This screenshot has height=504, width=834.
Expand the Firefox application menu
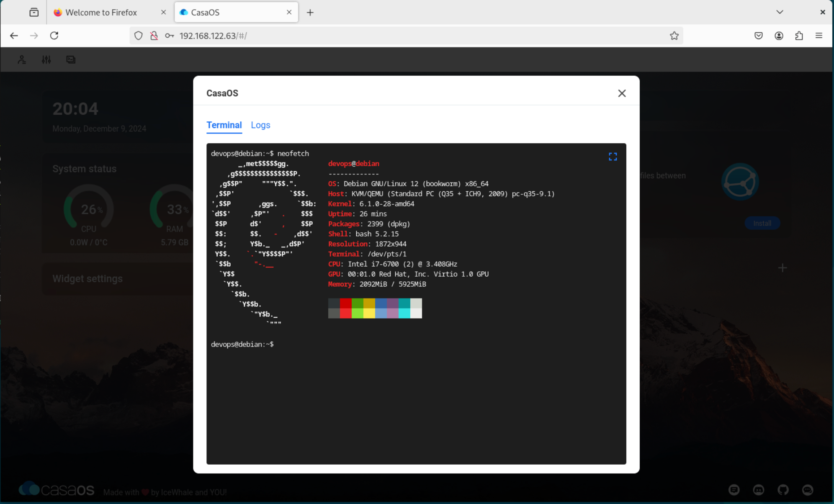click(819, 36)
